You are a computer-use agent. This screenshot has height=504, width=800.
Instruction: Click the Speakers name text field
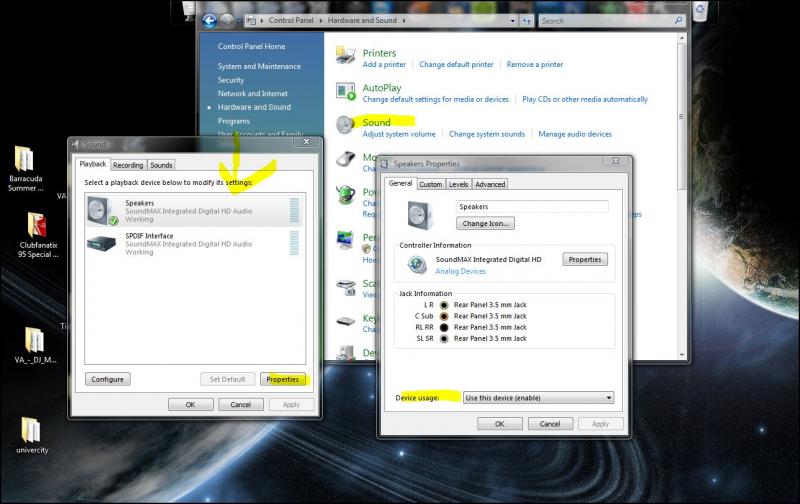pyautogui.click(x=532, y=207)
